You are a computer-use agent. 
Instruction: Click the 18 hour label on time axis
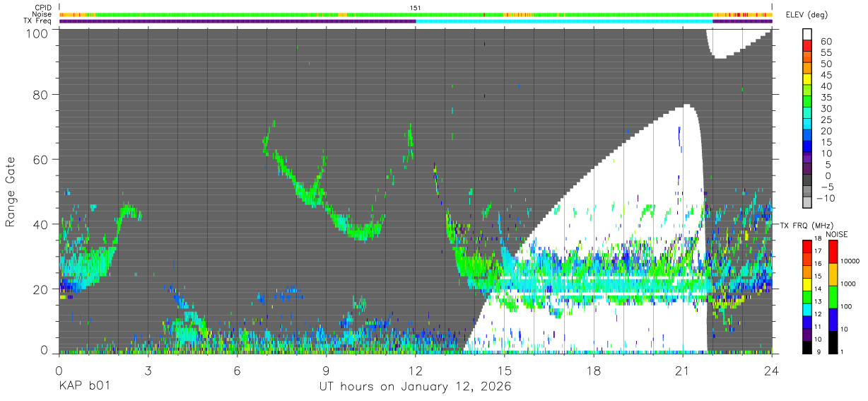click(x=594, y=371)
